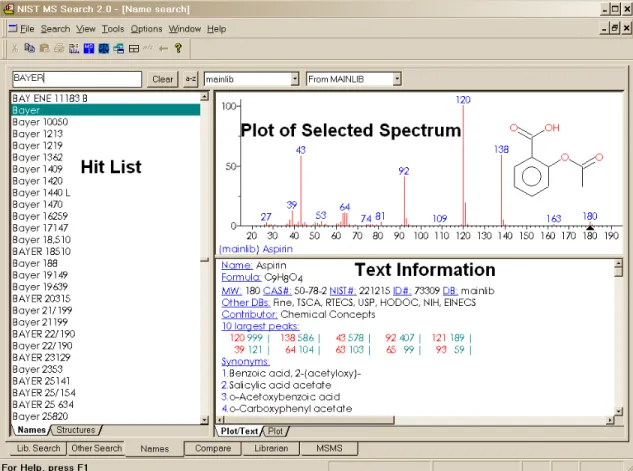Viewport: 633px width, 471px height.
Task: Click the yellow help question-mark icon
Action: tap(178, 48)
